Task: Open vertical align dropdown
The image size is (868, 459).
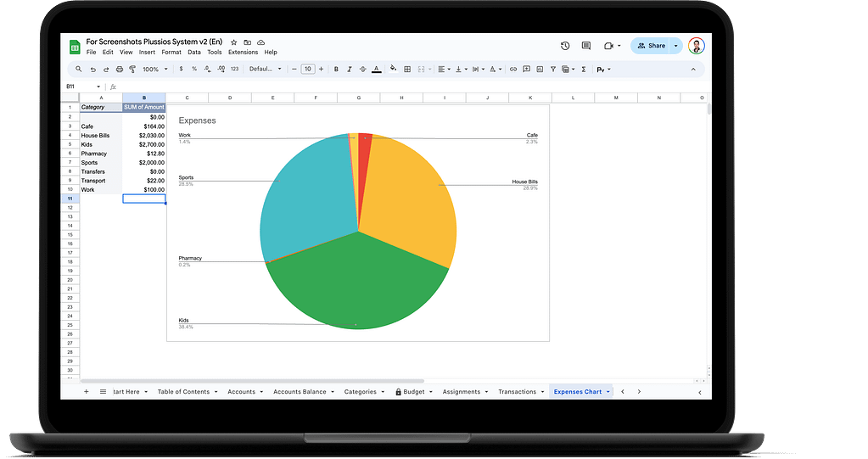Action: [461, 70]
